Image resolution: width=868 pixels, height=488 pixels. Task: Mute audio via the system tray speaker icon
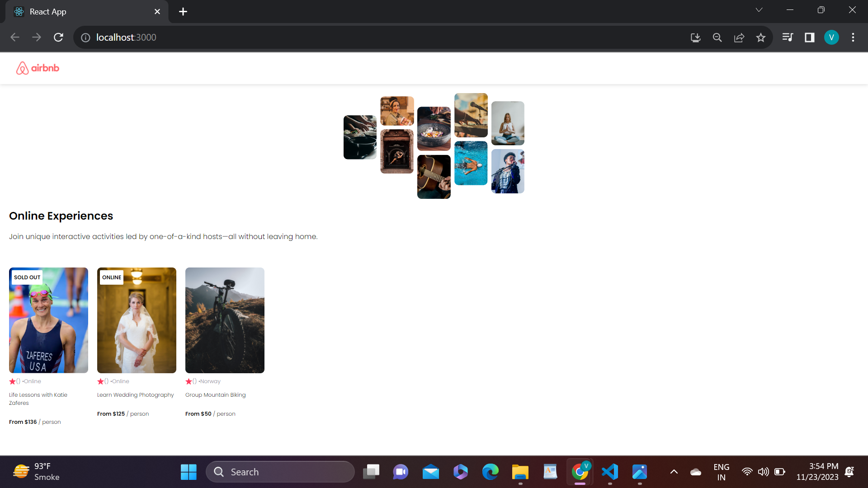click(x=764, y=471)
